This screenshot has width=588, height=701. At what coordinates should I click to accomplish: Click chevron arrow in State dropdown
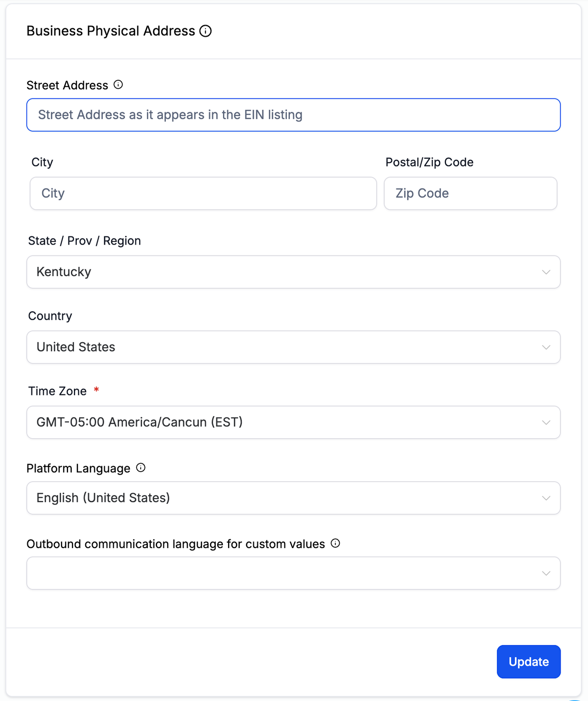tap(546, 272)
